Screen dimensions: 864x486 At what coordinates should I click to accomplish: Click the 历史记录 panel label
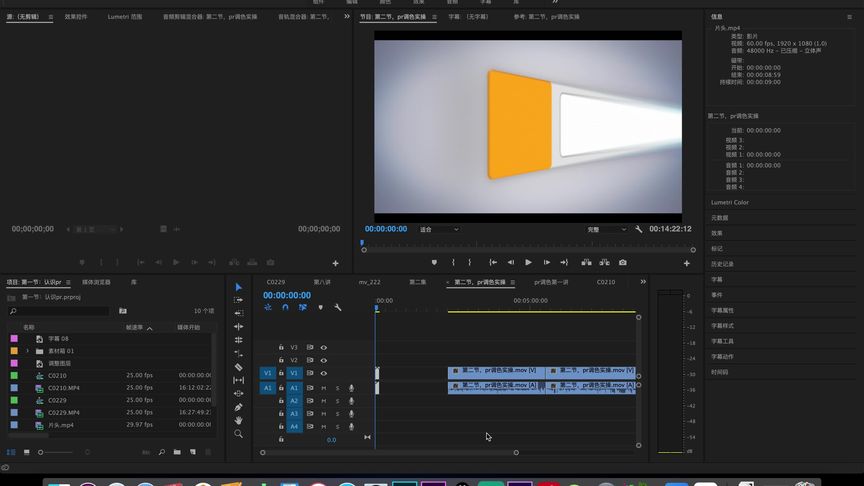click(723, 264)
